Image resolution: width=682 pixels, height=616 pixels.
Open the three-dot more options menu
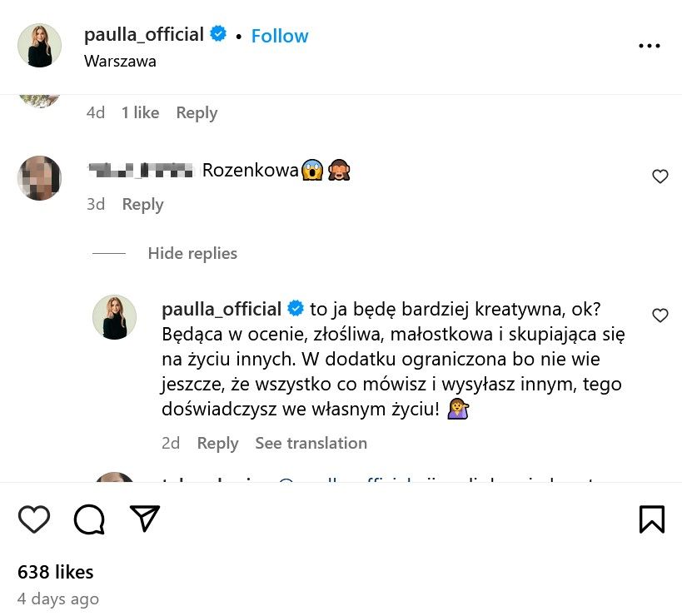point(649,46)
